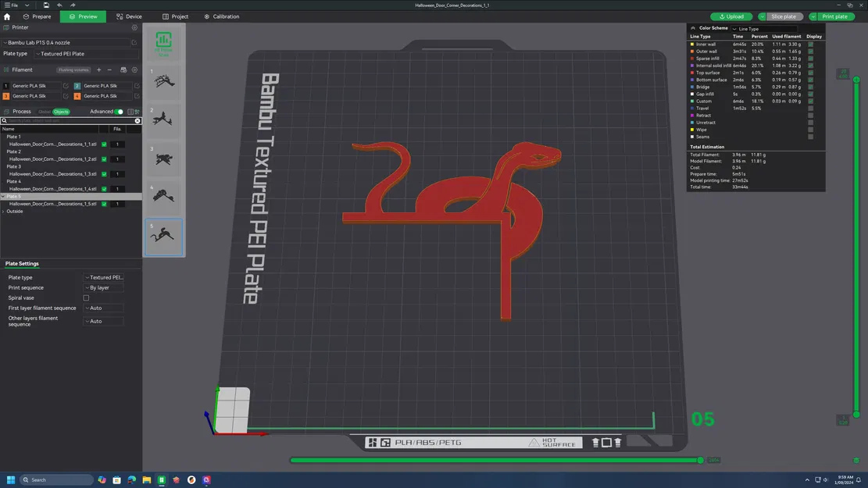Open Other layers filament sequence dropdown
Image resolution: width=868 pixels, height=488 pixels.
tap(104, 321)
